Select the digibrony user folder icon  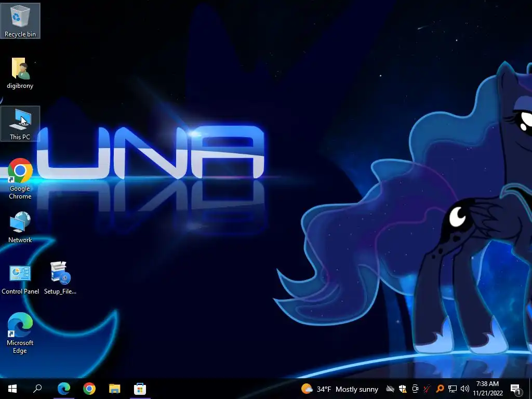(20, 73)
